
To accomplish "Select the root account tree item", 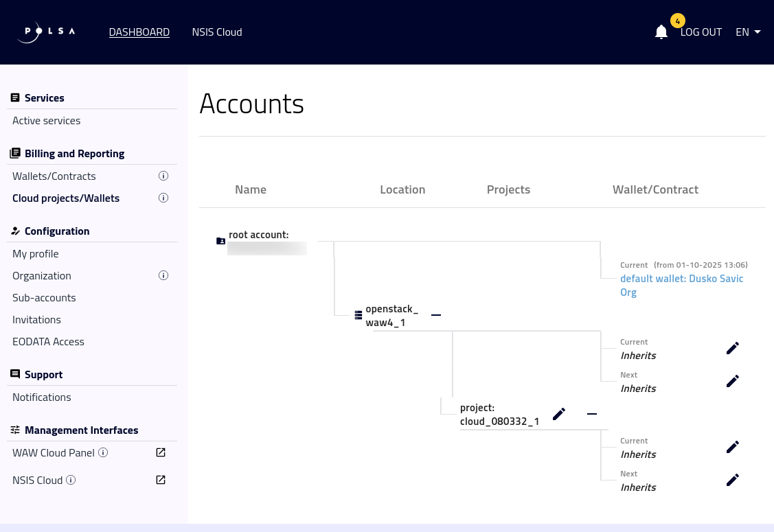I will [x=258, y=235].
